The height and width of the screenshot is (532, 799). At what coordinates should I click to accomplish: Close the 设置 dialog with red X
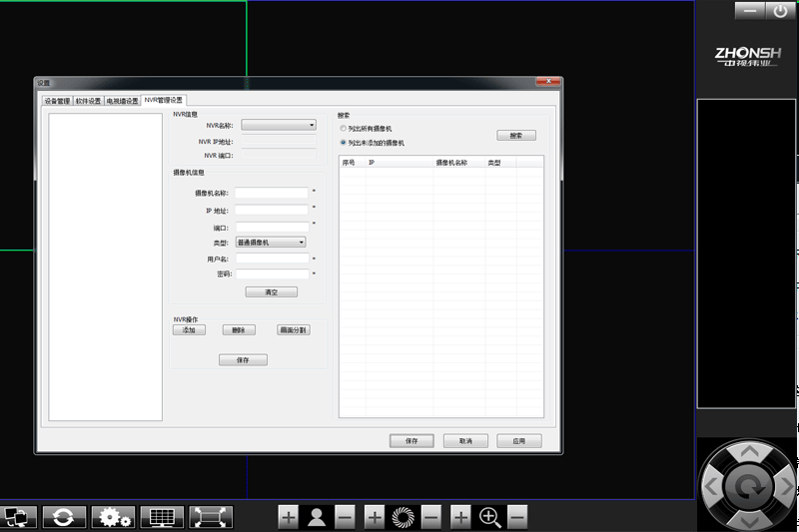point(548,82)
